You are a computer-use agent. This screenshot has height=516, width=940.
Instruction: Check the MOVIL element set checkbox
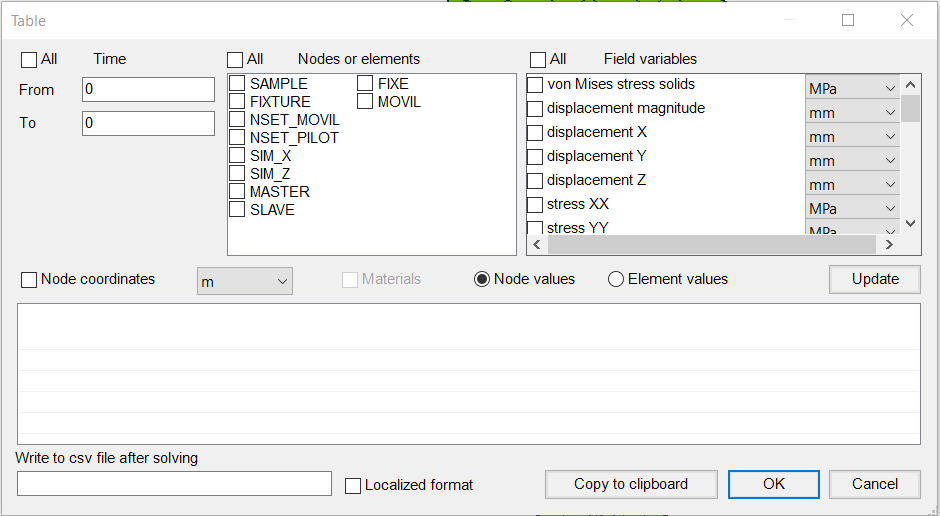click(365, 101)
